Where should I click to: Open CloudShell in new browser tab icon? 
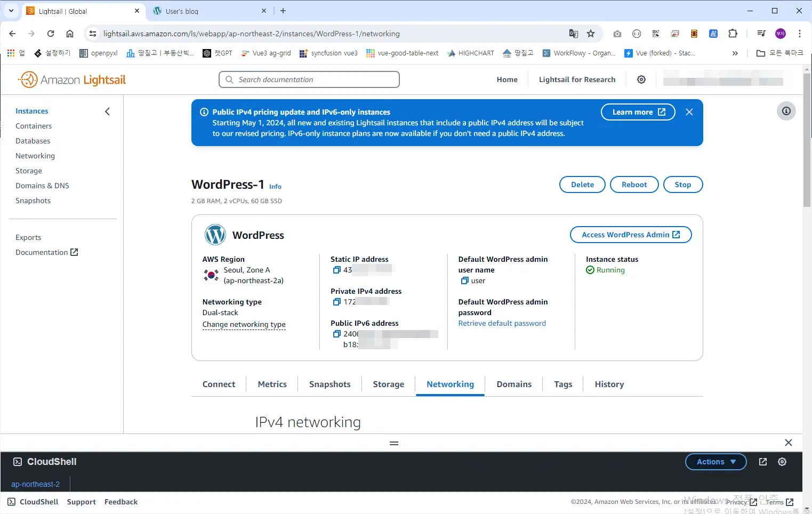click(x=763, y=462)
